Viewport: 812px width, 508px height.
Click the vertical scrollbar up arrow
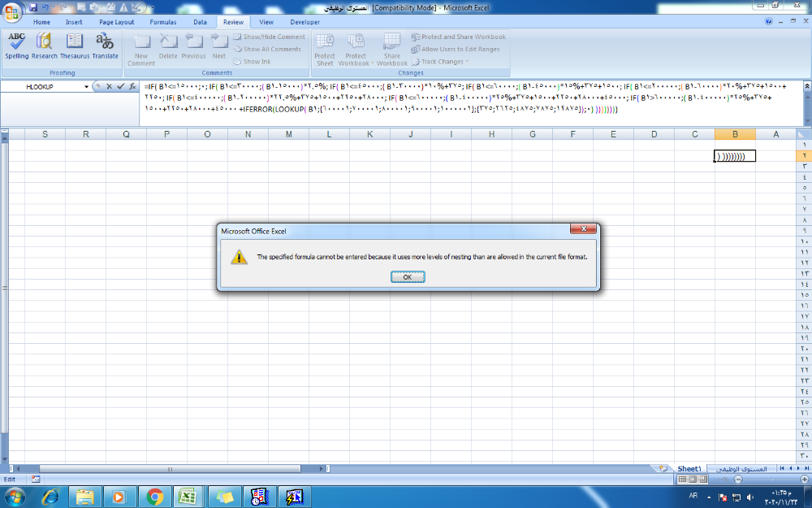pos(4,138)
